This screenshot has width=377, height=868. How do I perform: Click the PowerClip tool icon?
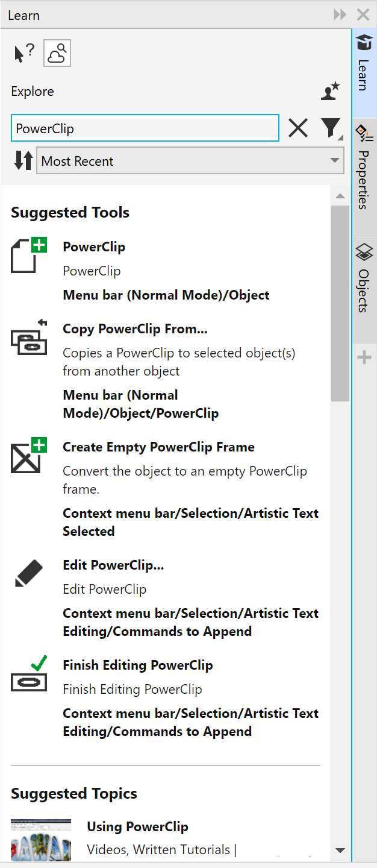pyautogui.click(x=30, y=255)
